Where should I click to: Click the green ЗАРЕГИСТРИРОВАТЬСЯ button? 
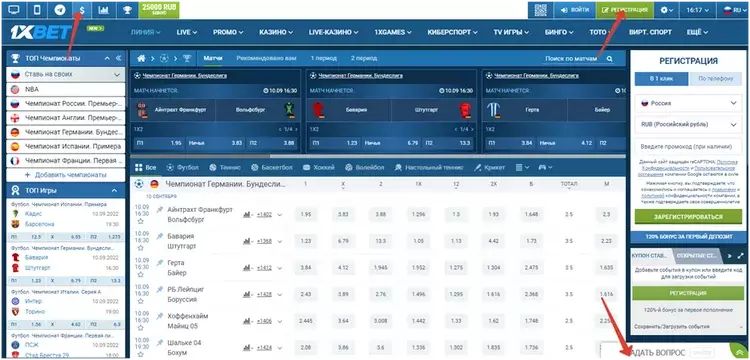pyautogui.click(x=688, y=217)
